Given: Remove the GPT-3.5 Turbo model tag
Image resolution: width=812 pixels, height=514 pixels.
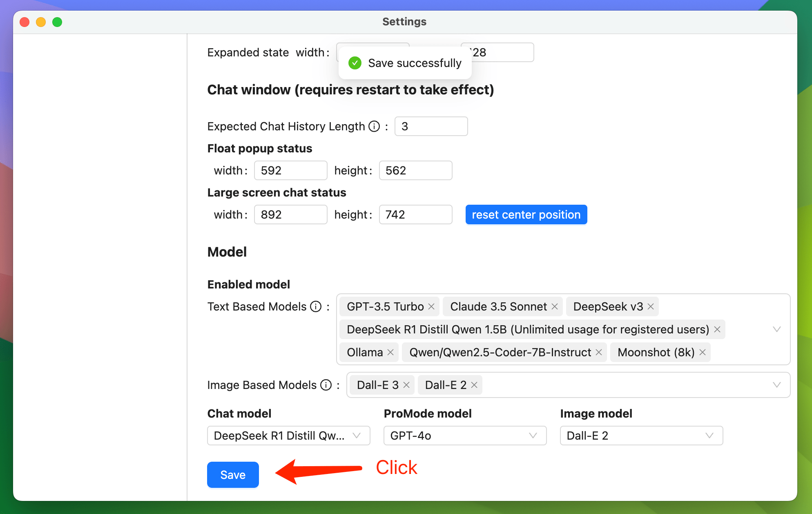Looking at the screenshot, I should [x=431, y=306].
